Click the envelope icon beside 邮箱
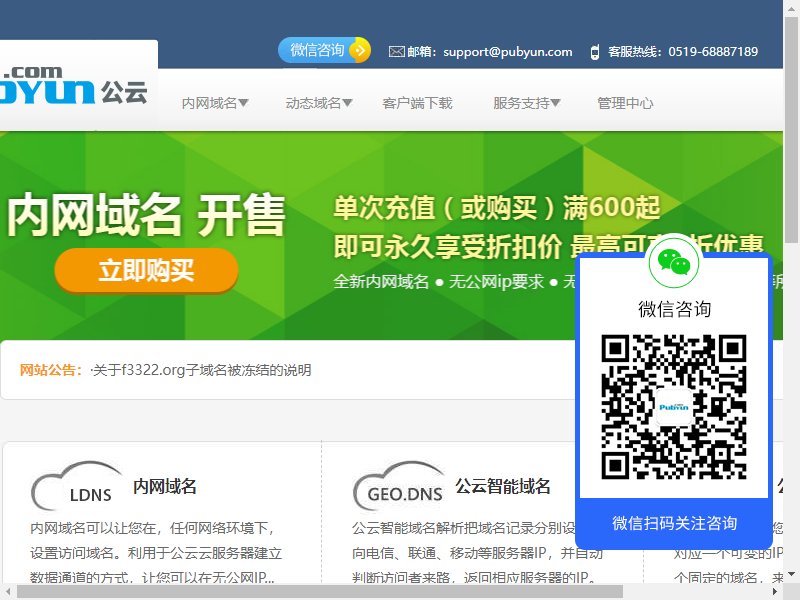Image resolution: width=800 pixels, height=600 pixels. [x=396, y=52]
